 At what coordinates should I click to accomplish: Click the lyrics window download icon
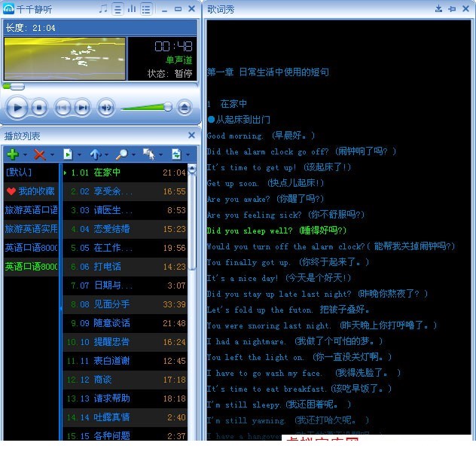point(438,9)
